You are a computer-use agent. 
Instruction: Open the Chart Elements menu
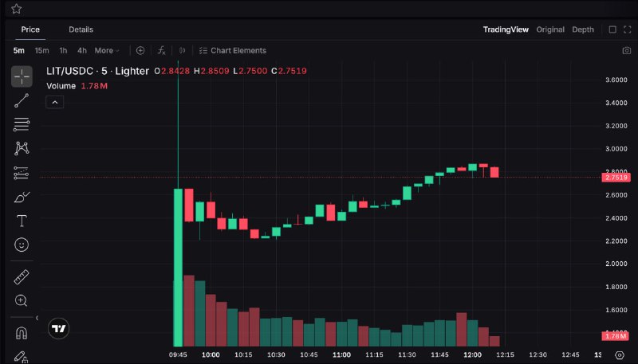coord(232,50)
